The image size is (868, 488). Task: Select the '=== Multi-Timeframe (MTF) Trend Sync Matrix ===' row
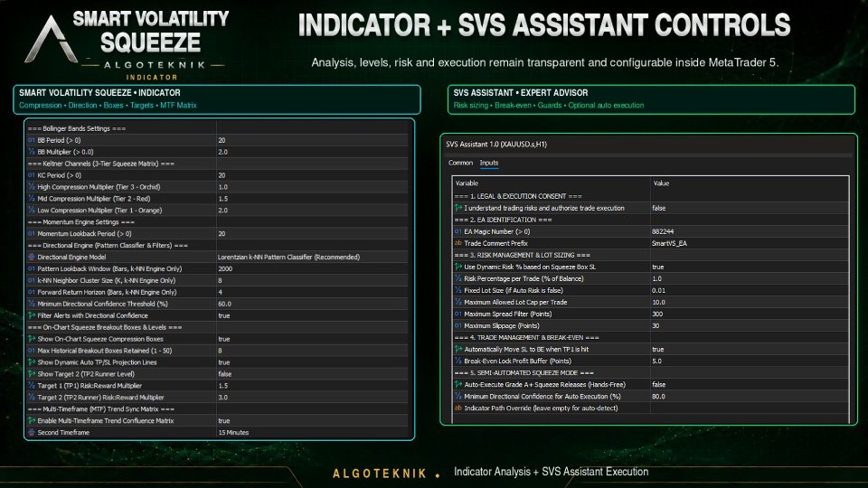pyautogui.click(x=218, y=408)
